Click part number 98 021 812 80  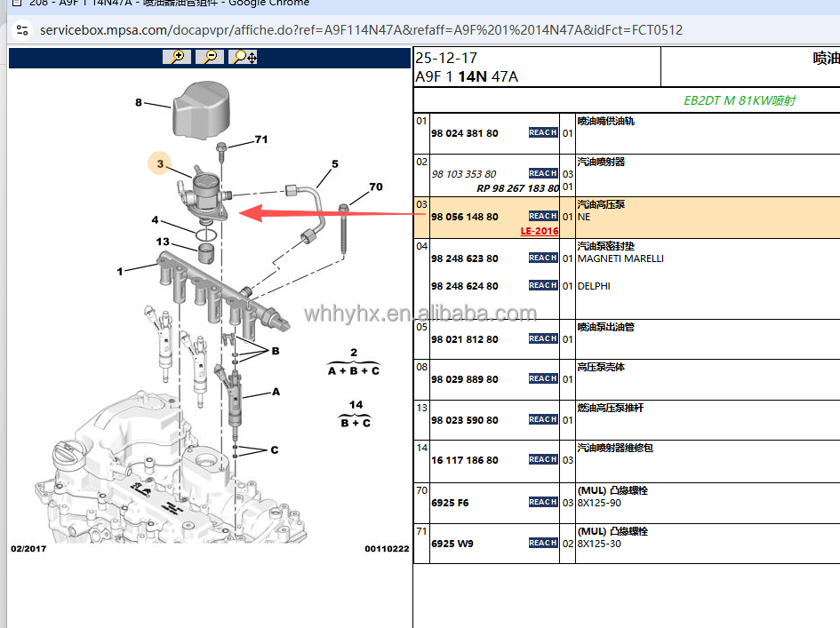coord(465,339)
